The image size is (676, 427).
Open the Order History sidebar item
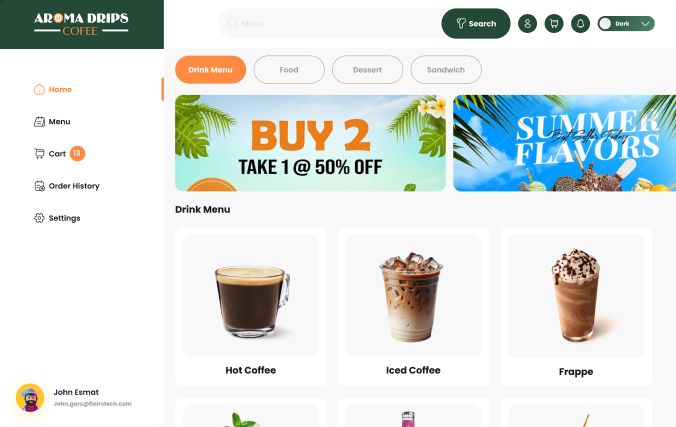(67, 186)
